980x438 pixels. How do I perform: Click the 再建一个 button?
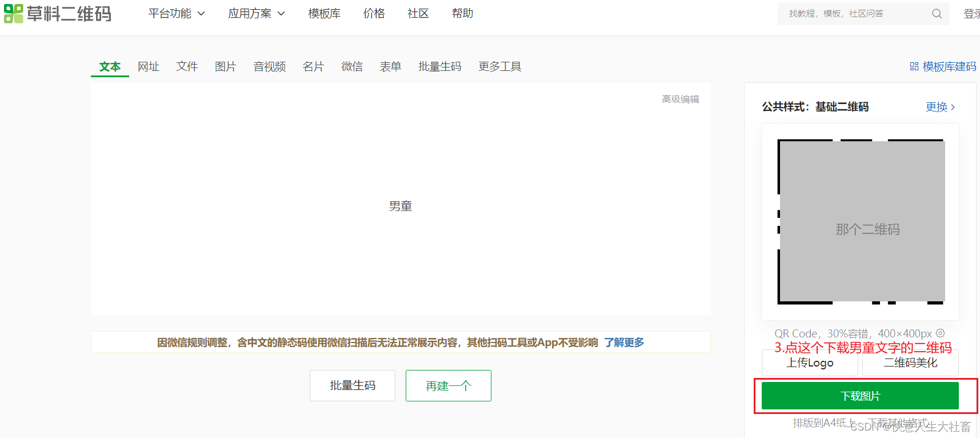pos(449,385)
